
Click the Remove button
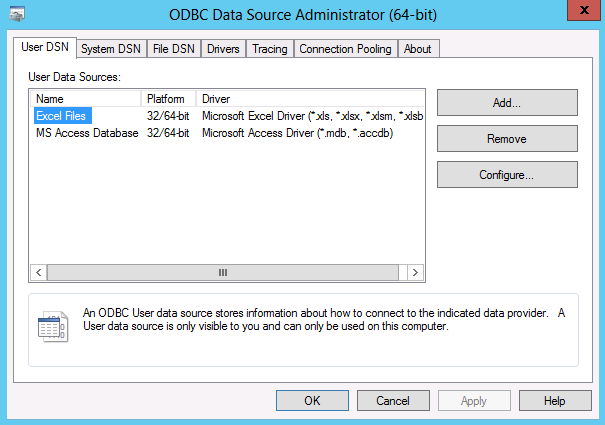pos(507,139)
